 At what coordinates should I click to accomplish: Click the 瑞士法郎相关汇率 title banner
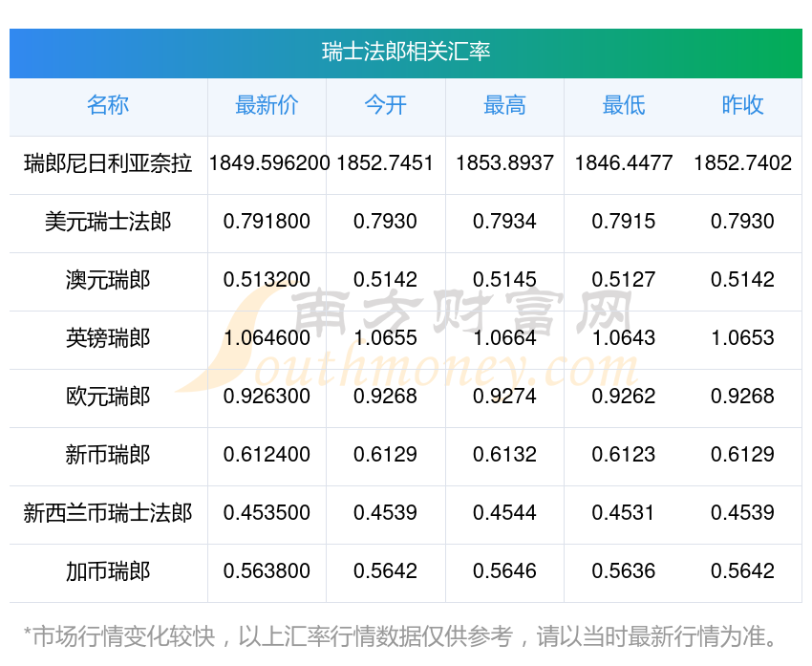[x=406, y=52]
